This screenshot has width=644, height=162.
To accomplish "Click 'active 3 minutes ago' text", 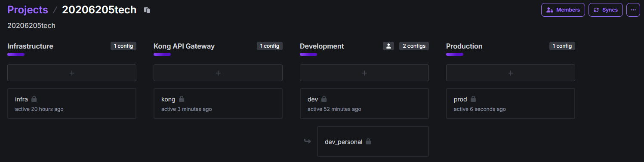I will point(187,109).
